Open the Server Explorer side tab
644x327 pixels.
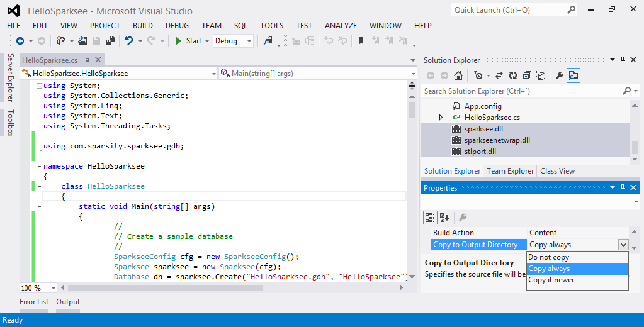[x=11, y=77]
